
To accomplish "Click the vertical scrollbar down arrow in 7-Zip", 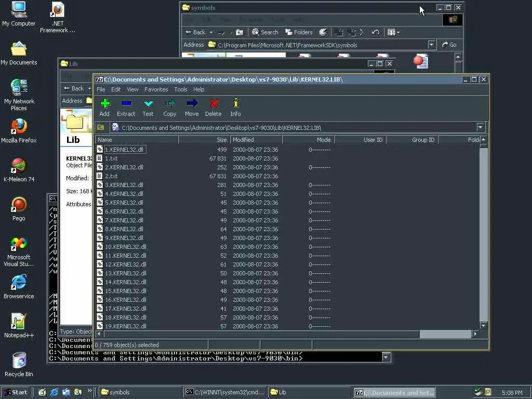I will tap(484, 326).
